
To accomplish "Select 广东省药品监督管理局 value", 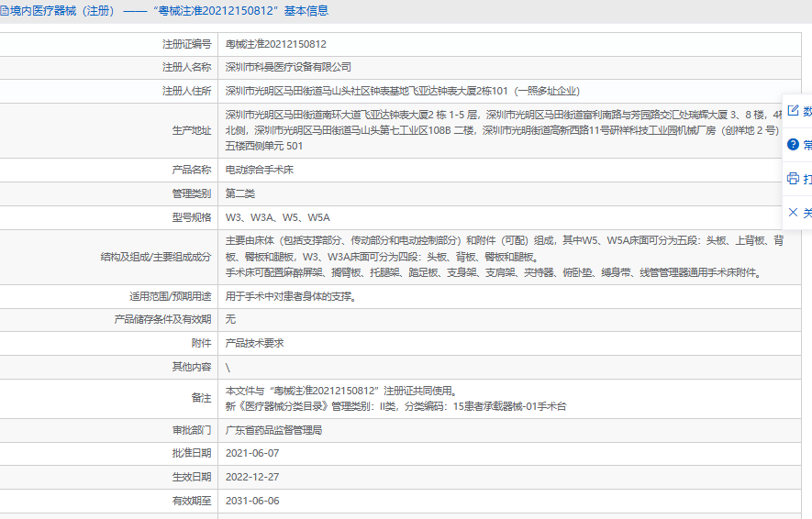I will coord(274,431).
